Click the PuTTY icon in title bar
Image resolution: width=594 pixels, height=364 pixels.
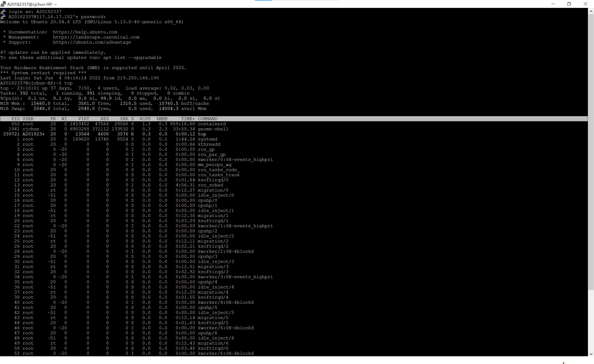pyautogui.click(x=3, y=4)
